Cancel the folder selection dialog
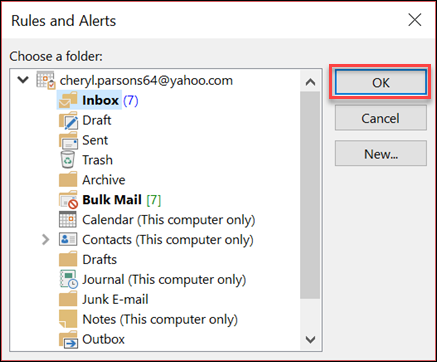Image resolution: width=437 pixels, height=362 pixels. click(381, 118)
